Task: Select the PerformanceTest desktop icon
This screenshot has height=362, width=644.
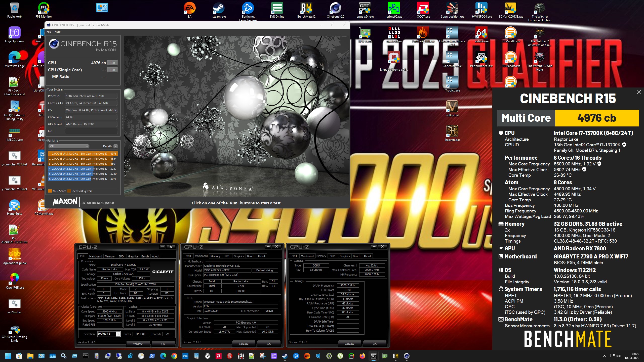Action: tap(481, 59)
